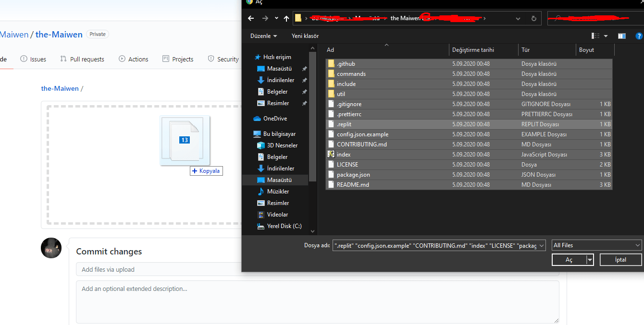Screen dimensions: 644x325
Task: Select the .replit file
Action: 469,124
